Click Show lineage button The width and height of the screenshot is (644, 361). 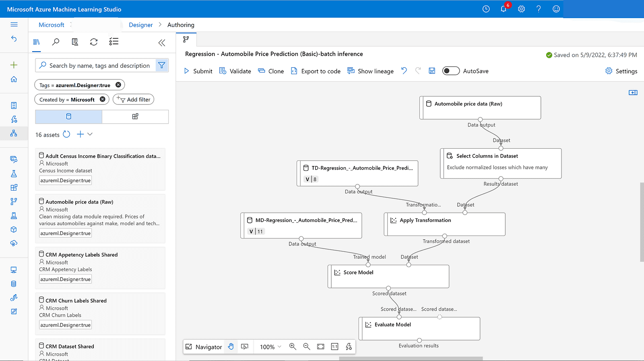(x=371, y=71)
